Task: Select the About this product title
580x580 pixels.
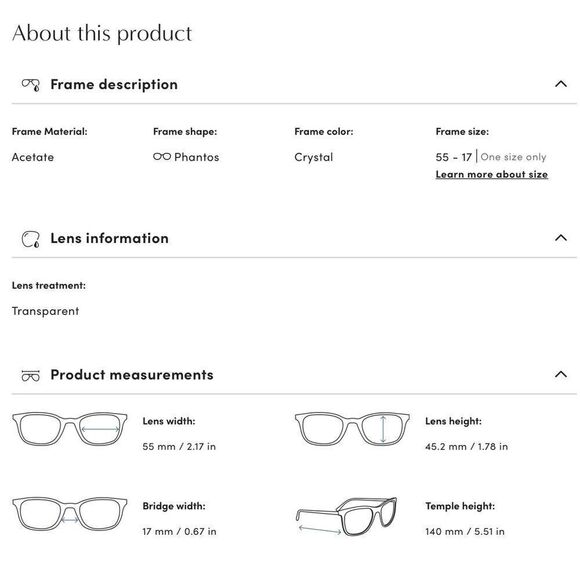Action: click(102, 33)
